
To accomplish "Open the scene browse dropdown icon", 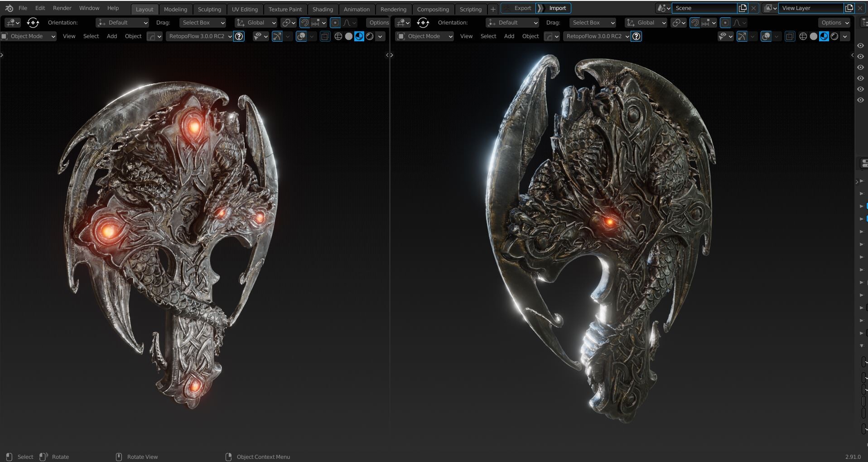I will 664,8.
